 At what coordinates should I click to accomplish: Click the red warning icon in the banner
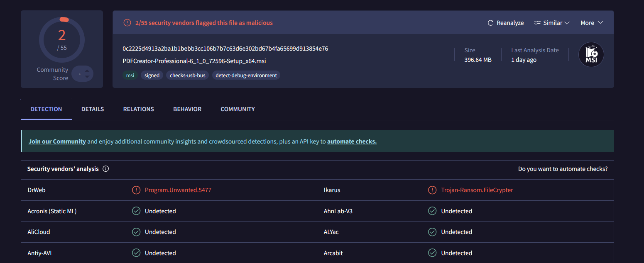pyautogui.click(x=127, y=23)
